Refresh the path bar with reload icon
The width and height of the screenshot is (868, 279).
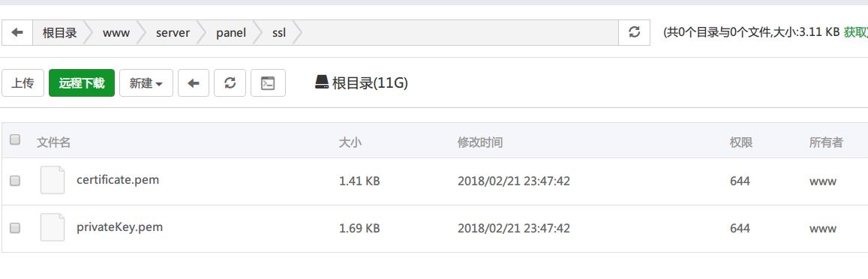635,33
